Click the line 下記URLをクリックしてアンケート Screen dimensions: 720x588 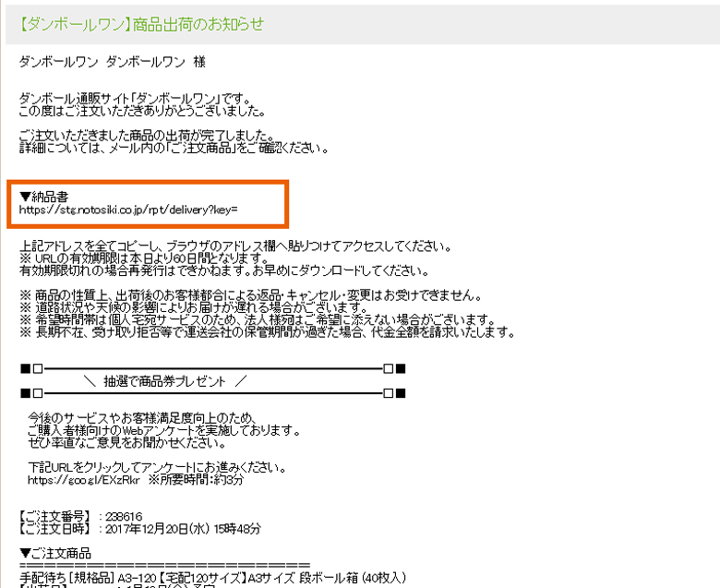(158, 468)
